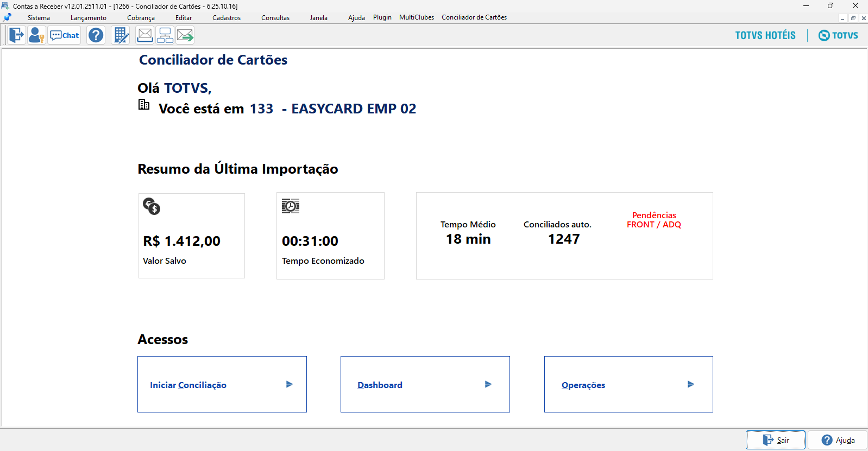Click the arrow on Iniciar Conciliação card

[x=290, y=384]
